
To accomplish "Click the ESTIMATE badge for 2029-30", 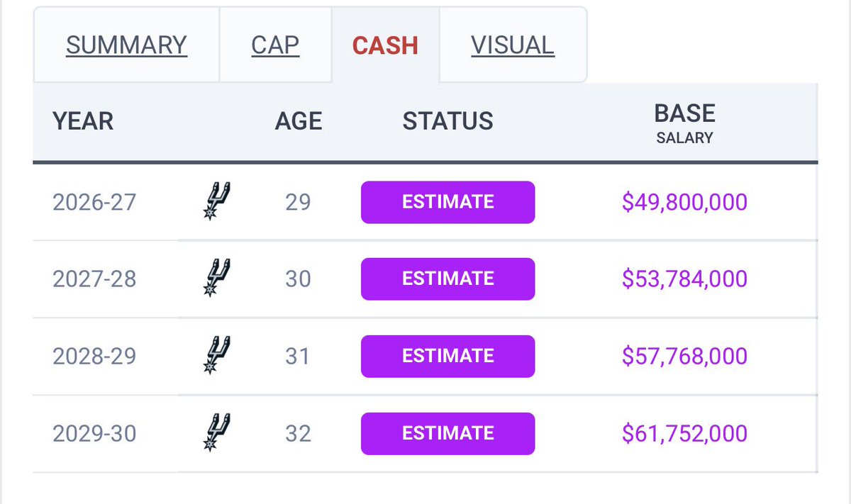I will click(447, 433).
